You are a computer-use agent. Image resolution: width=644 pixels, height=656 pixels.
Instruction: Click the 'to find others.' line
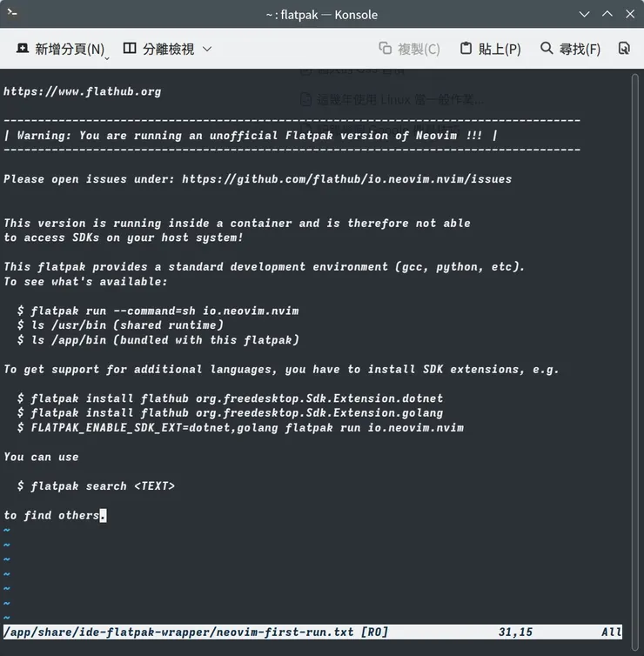coord(55,515)
